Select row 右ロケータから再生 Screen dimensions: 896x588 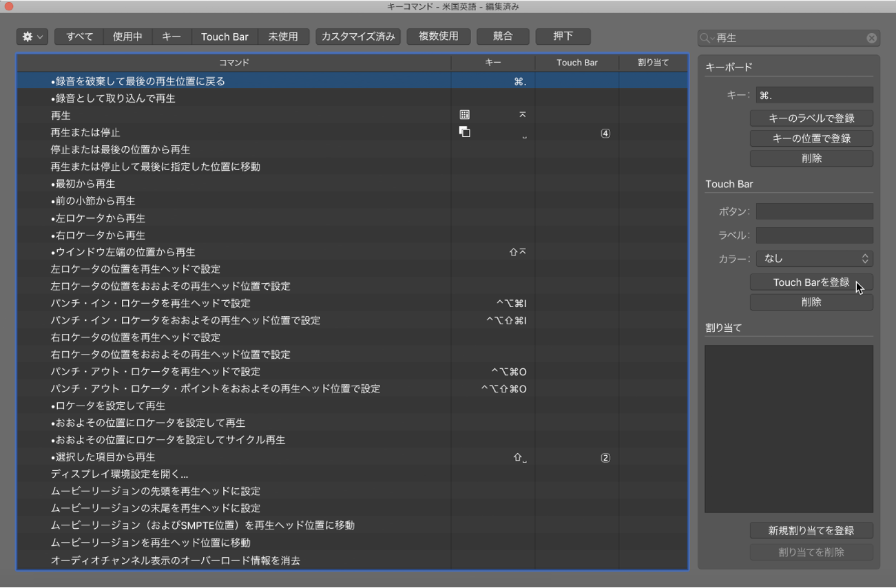tap(352, 235)
